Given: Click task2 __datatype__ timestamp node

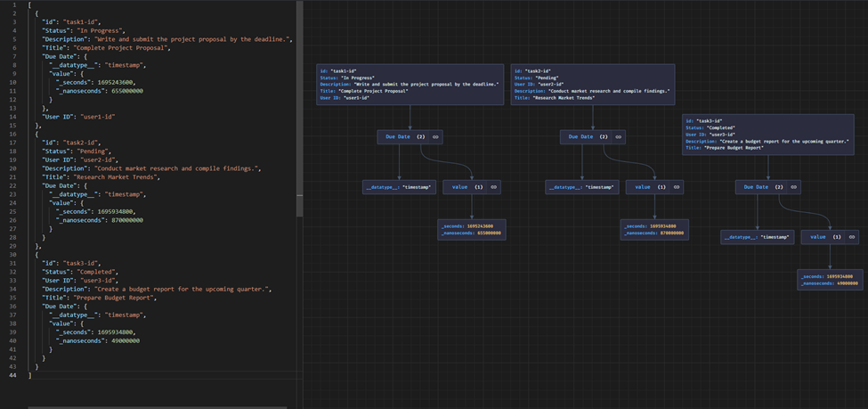Looking at the screenshot, I should click(x=582, y=187).
